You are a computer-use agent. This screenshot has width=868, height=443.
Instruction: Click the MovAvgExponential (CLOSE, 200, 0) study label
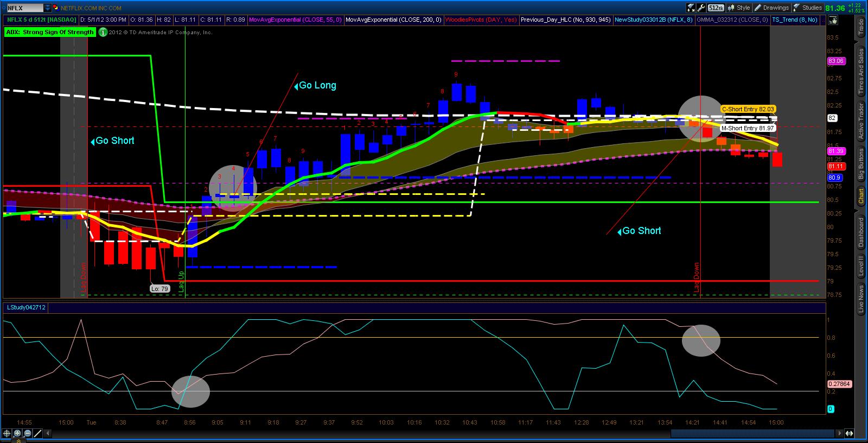(x=393, y=20)
